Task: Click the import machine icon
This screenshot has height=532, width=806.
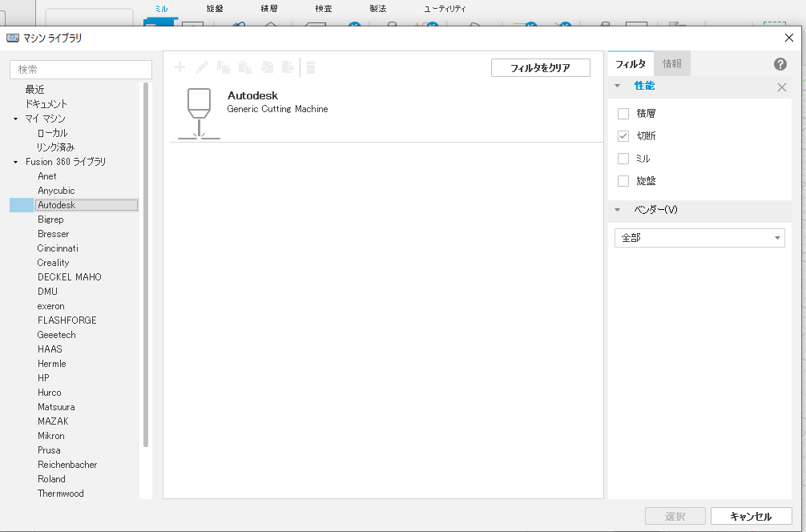Action: (x=267, y=67)
